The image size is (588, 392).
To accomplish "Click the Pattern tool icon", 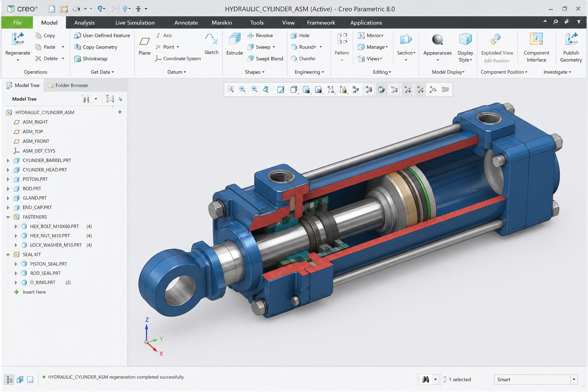I will coord(342,39).
